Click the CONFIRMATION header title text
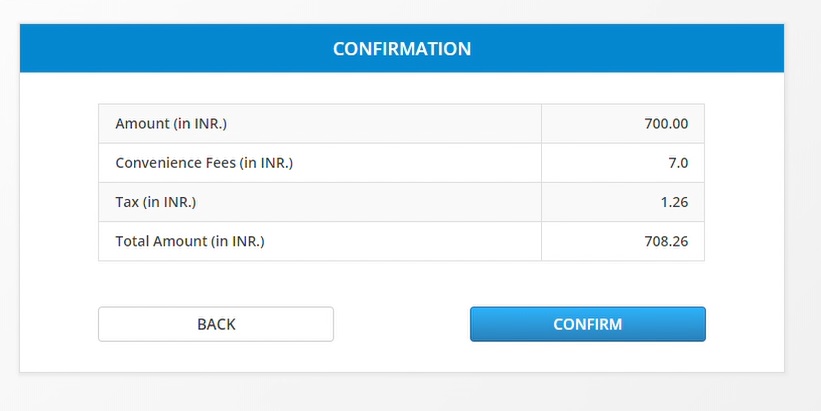The height and width of the screenshot is (411, 821). click(x=402, y=48)
